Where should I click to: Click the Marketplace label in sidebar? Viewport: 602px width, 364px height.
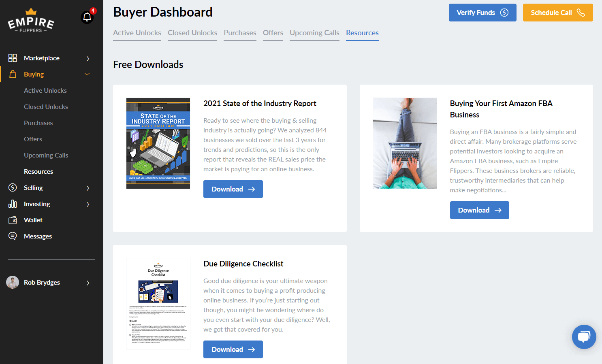42,58
